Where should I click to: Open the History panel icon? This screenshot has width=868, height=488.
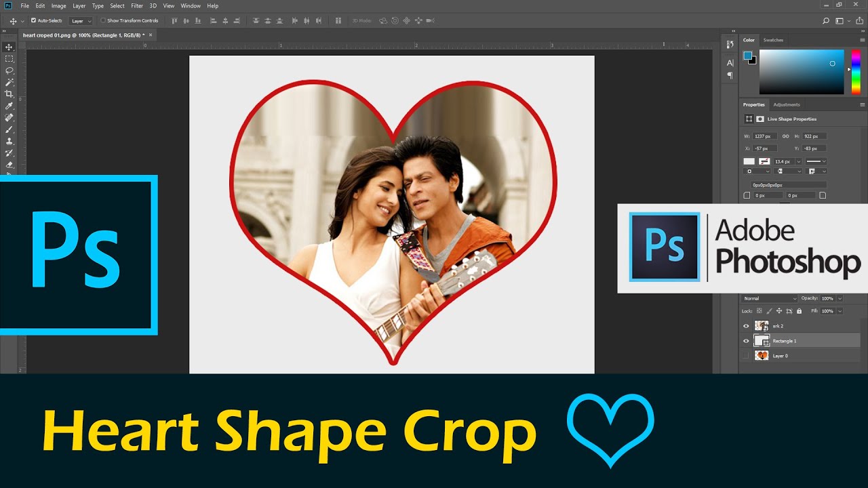pos(730,45)
